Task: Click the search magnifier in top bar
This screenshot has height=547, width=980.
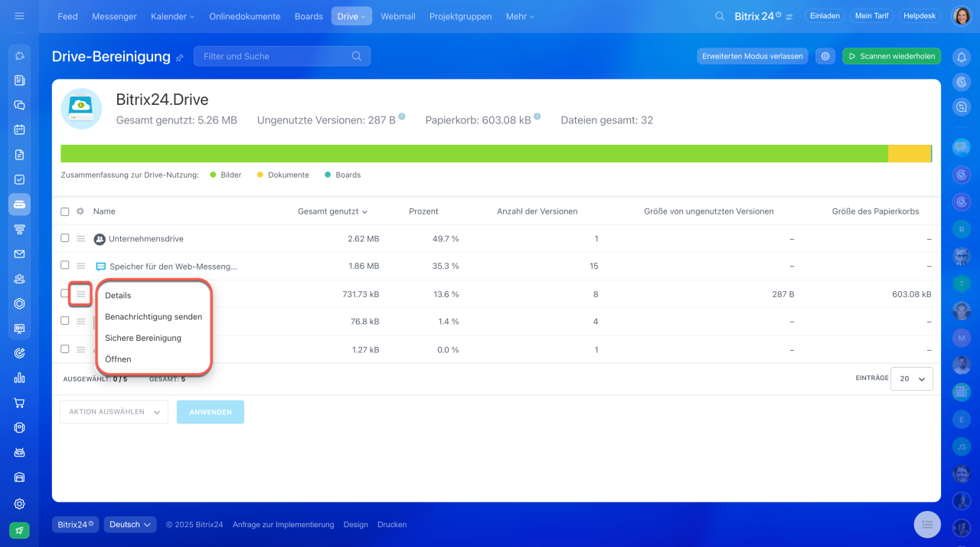Action: click(720, 16)
